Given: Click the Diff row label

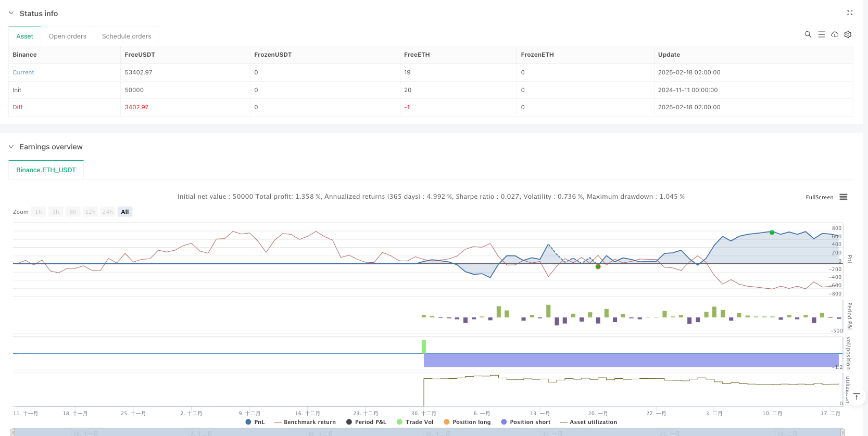Looking at the screenshot, I should (18, 107).
